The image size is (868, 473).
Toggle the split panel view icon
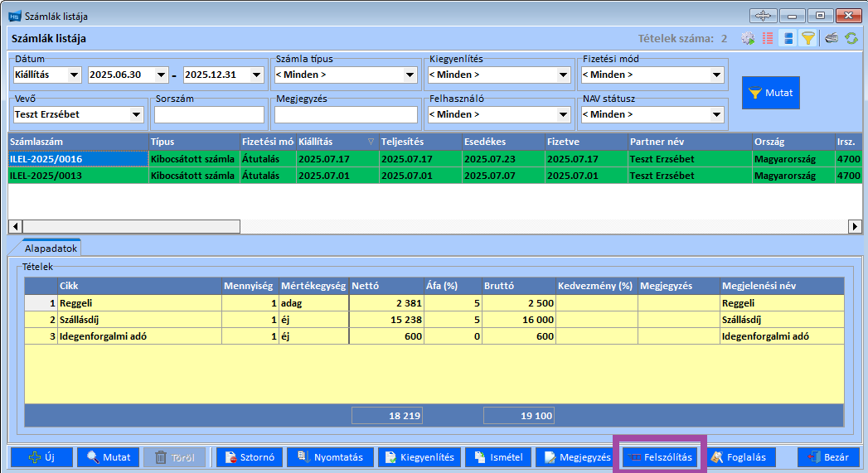(x=788, y=38)
